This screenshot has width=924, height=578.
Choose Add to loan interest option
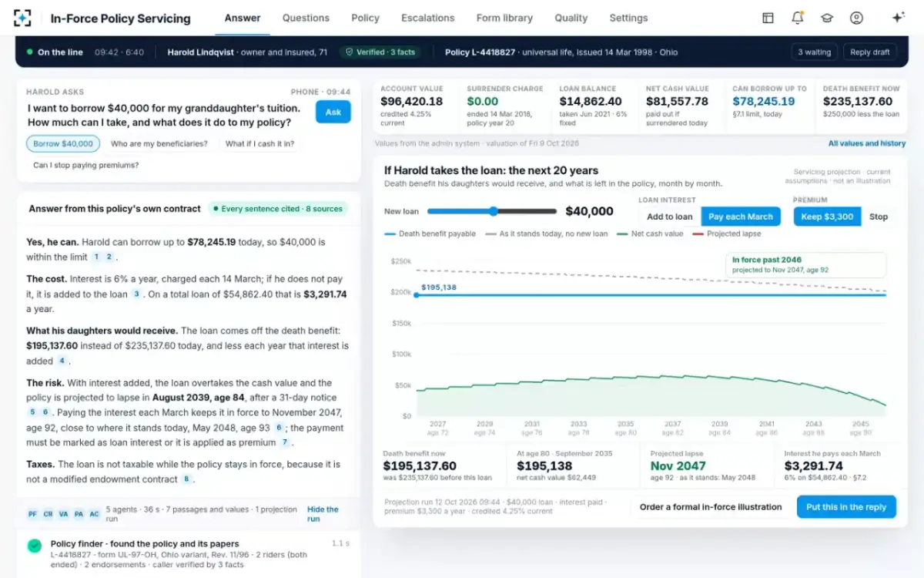[x=669, y=217]
